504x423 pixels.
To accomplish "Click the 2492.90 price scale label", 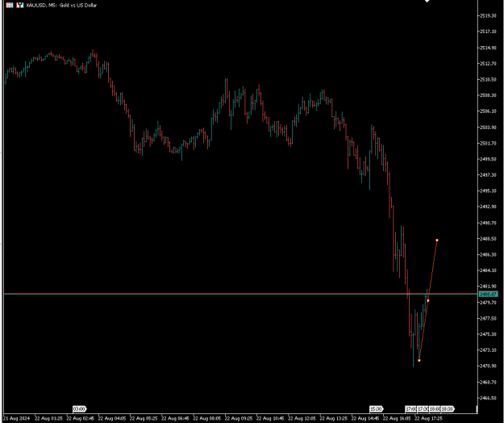I will click(488, 207).
